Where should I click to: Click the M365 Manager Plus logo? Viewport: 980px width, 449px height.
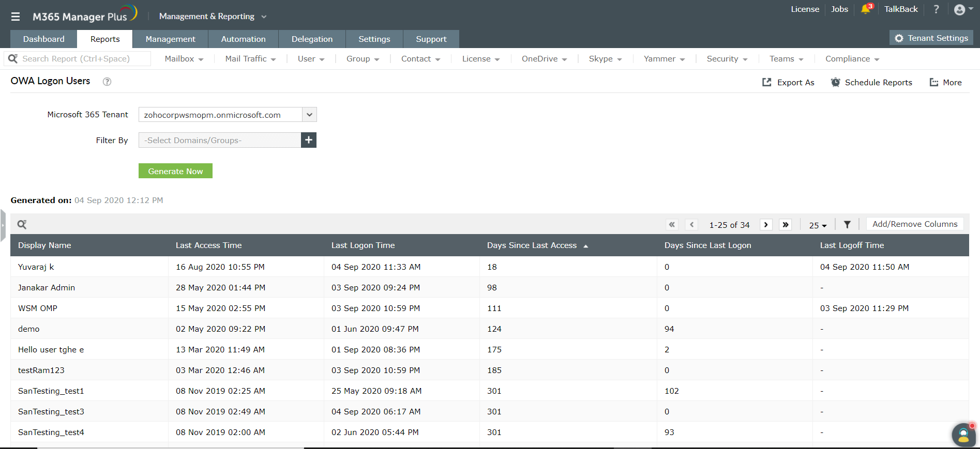[85, 14]
